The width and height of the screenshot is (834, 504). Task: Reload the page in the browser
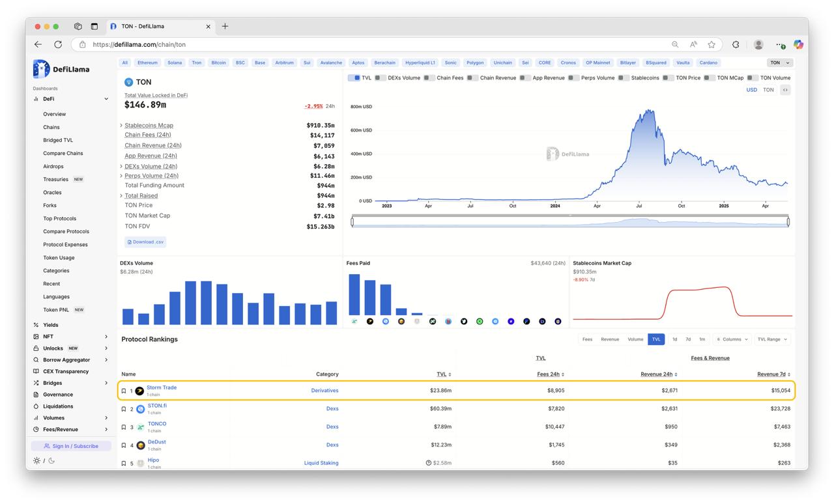click(x=58, y=44)
